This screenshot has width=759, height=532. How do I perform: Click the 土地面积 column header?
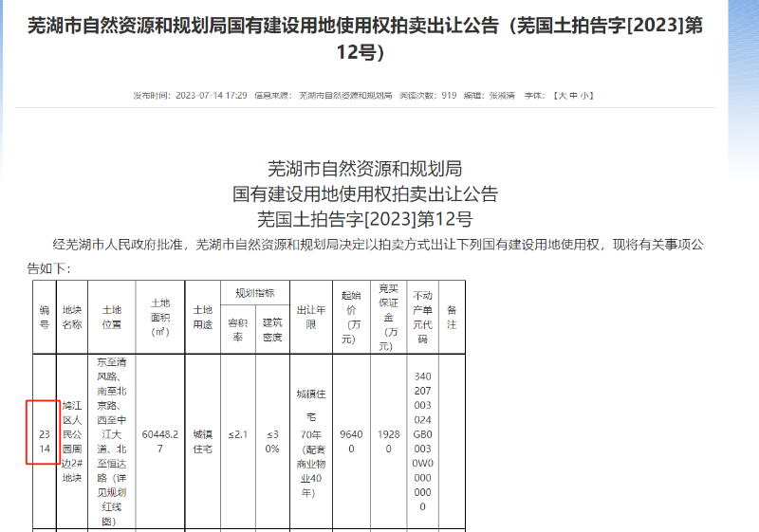click(x=160, y=317)
